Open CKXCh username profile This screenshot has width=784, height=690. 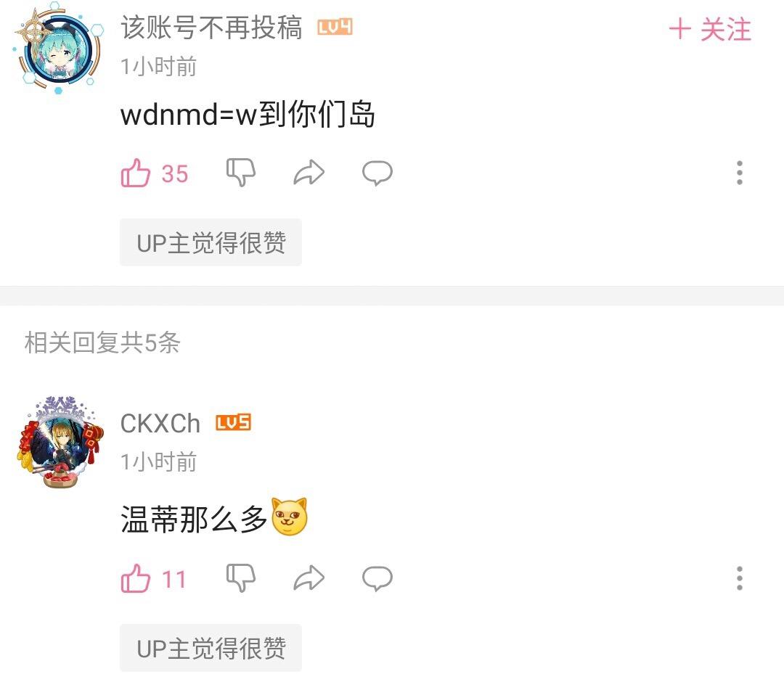pyautogui.click(x=160, y=424)
